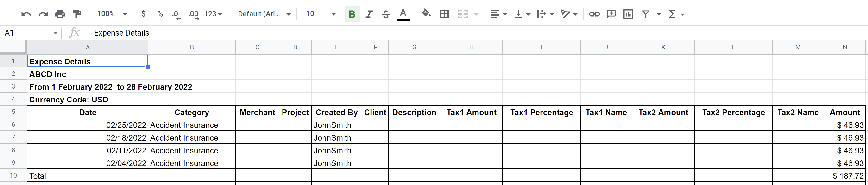This screenshot has width=868, height=185.
Task: Toggle Italic formatting
Action: pos(369,14)
